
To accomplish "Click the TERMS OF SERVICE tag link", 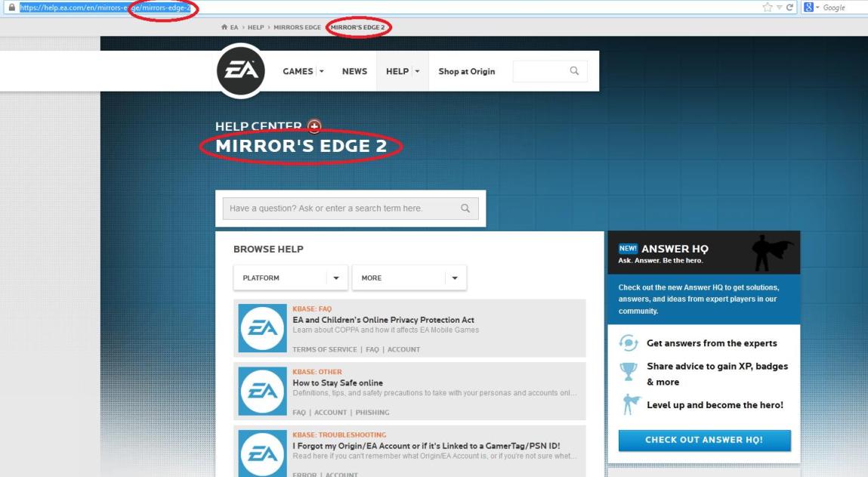I will click(324, 349).
